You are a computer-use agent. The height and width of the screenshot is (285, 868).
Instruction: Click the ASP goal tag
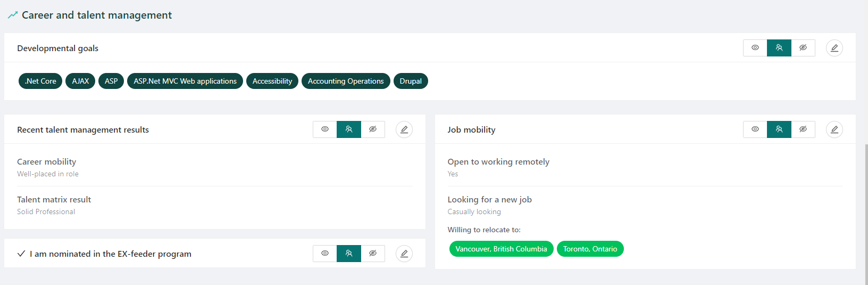[111, 81]
